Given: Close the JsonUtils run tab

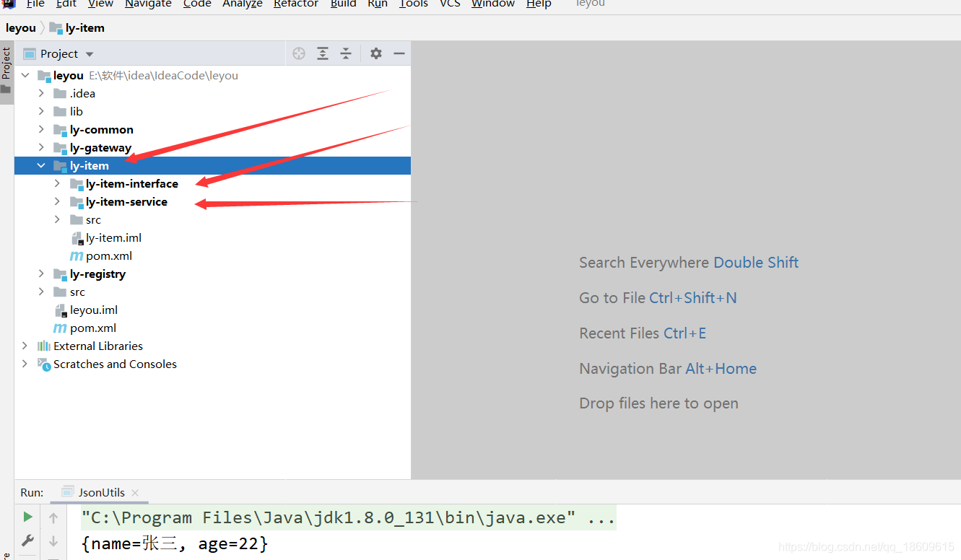Looking at the screenshot, I should point(135,492).
